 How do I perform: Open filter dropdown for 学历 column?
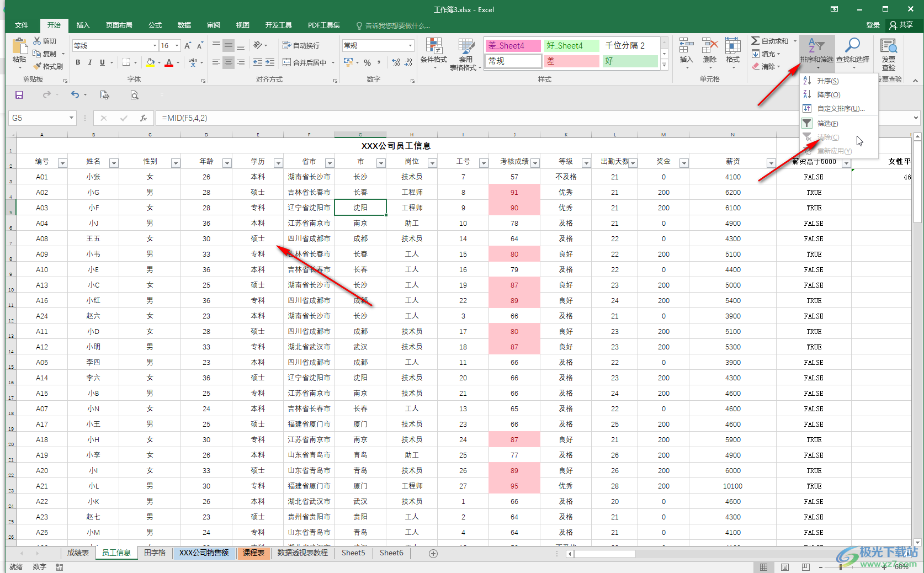tap(278, 163)
